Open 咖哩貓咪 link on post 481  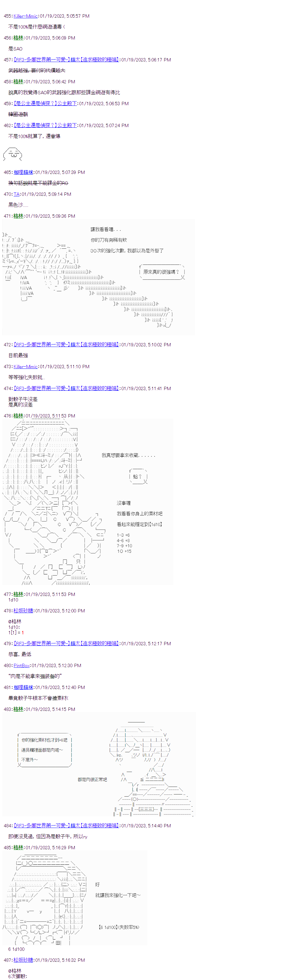(x=23, y=687)
